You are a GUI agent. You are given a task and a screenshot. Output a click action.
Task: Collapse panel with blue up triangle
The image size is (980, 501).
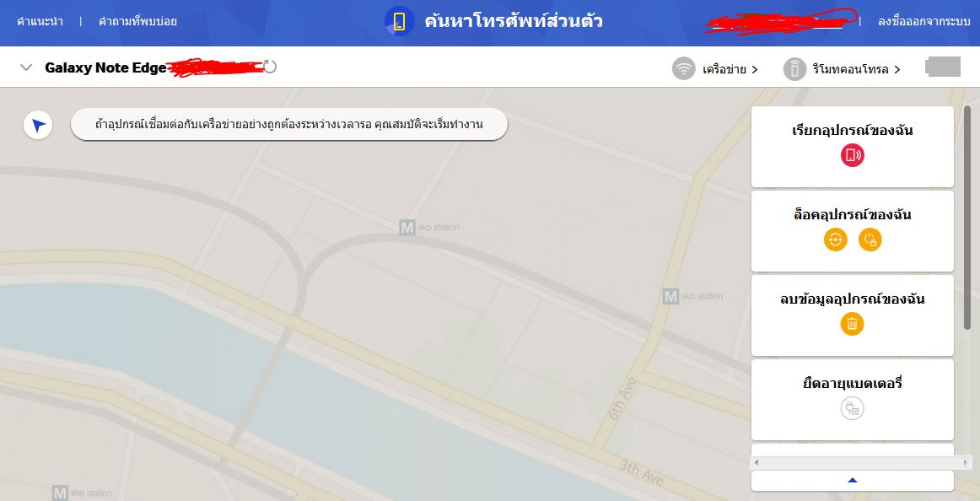(853, 481)
